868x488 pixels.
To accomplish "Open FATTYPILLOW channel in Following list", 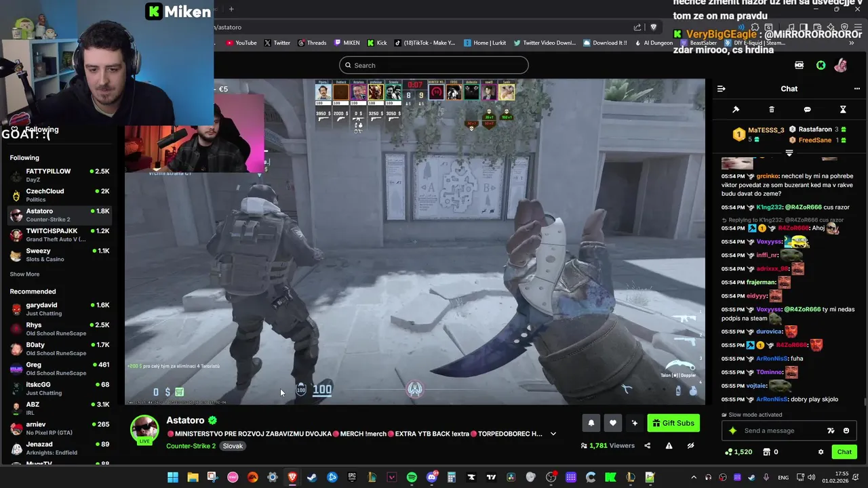I will [x=60, y=175].
